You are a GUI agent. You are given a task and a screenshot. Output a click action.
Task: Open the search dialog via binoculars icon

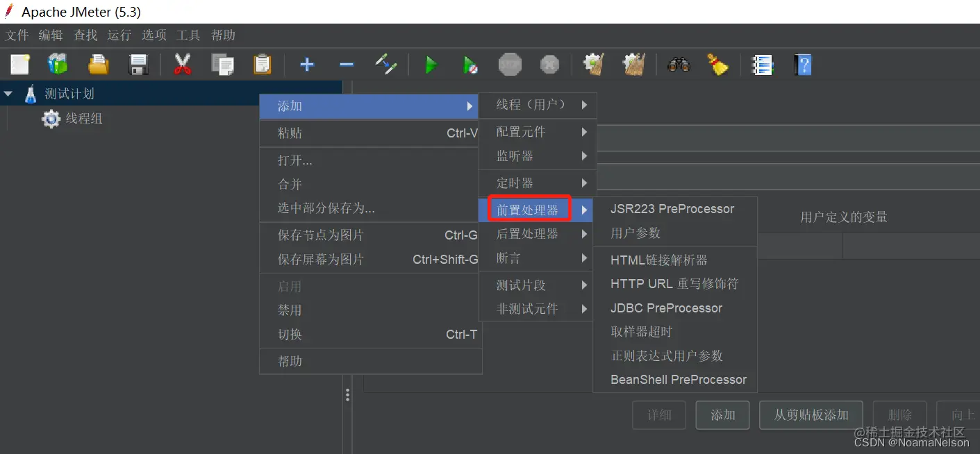[679, 64]
